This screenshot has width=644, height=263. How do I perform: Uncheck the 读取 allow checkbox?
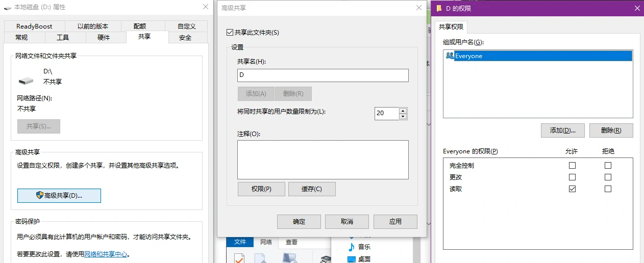[572, 189]
